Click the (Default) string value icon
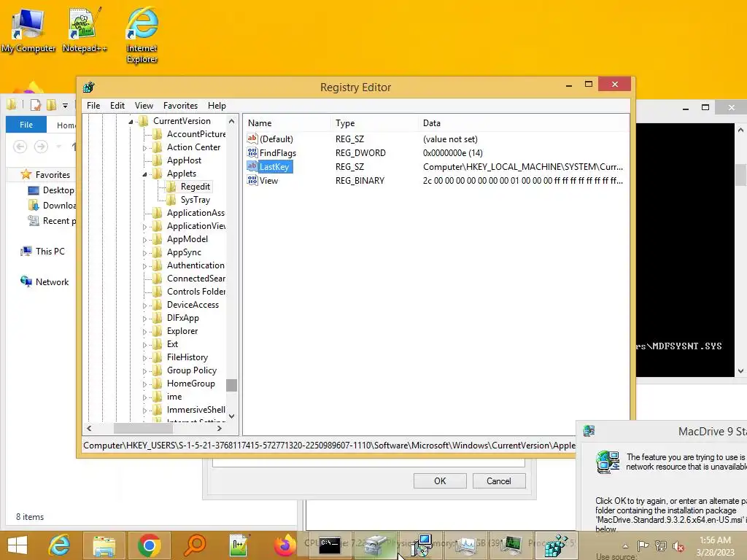Image resolution: width=747 pixels, height=560 pixels. click(x=252, y=139)
